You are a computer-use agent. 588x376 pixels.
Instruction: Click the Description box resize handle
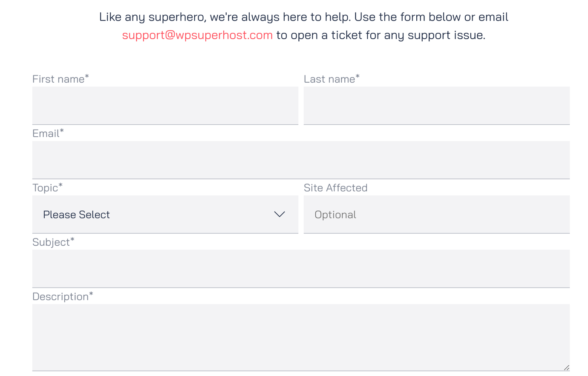[566, 367]
